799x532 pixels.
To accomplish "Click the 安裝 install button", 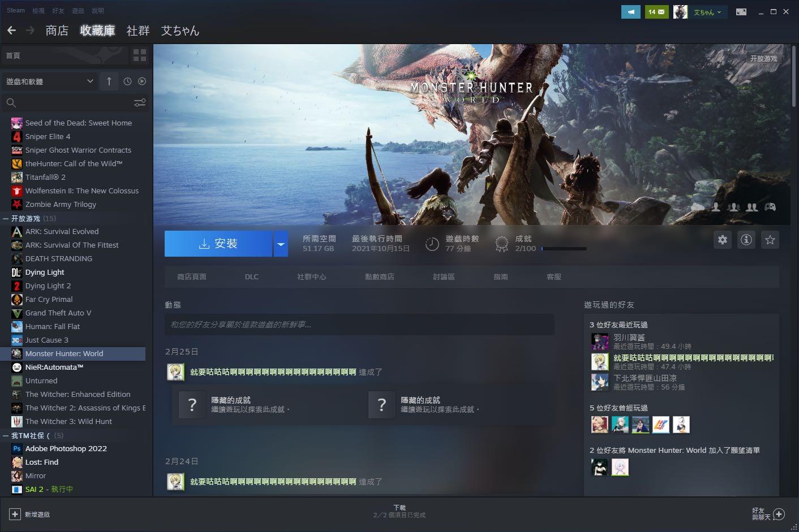I will click(x=218, y=244).
